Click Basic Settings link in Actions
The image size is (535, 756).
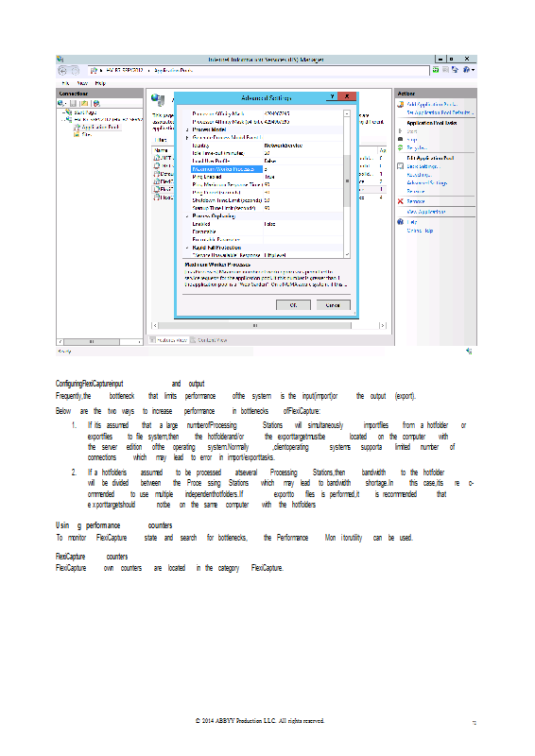click(423, 166)
